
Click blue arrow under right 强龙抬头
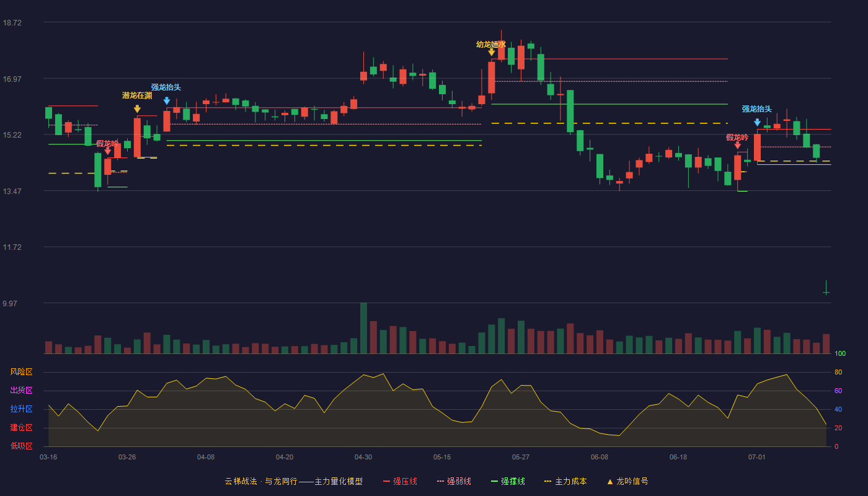click(758, 123)
